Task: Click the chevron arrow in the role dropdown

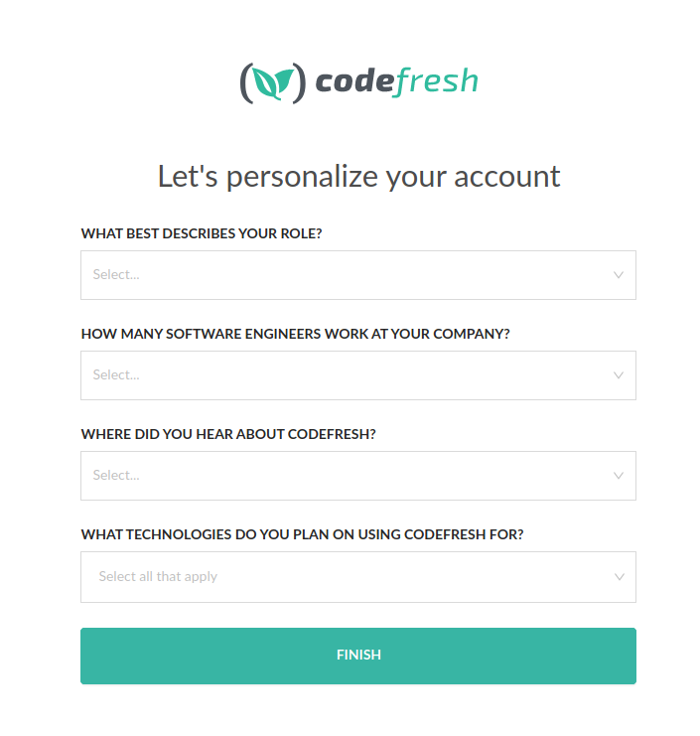Action: pyautogui.click(x=619, y=275)
